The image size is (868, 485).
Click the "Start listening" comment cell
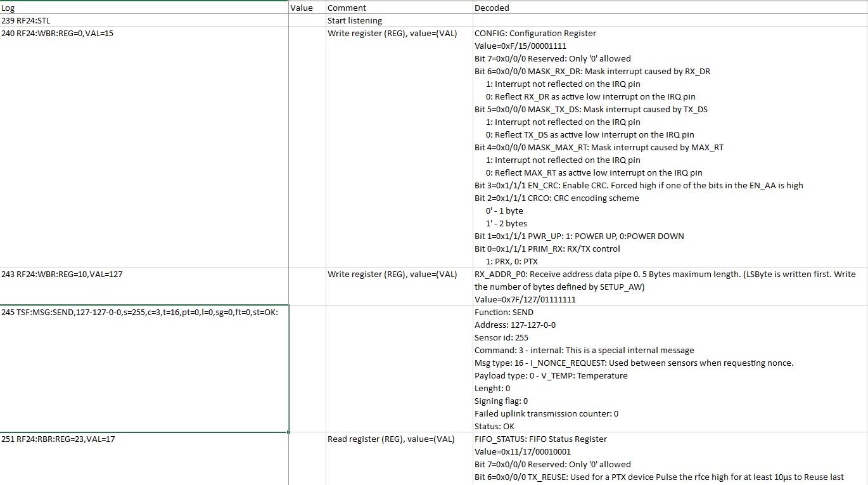[399, 21]
